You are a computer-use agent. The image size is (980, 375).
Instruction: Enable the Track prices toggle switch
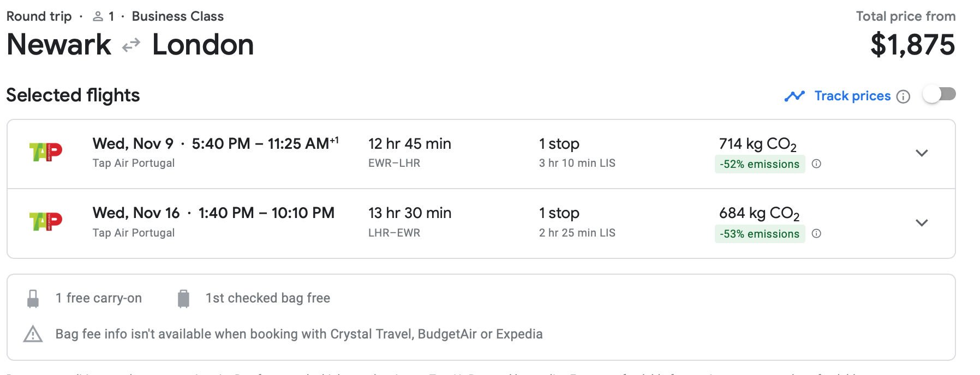[939, 94]
